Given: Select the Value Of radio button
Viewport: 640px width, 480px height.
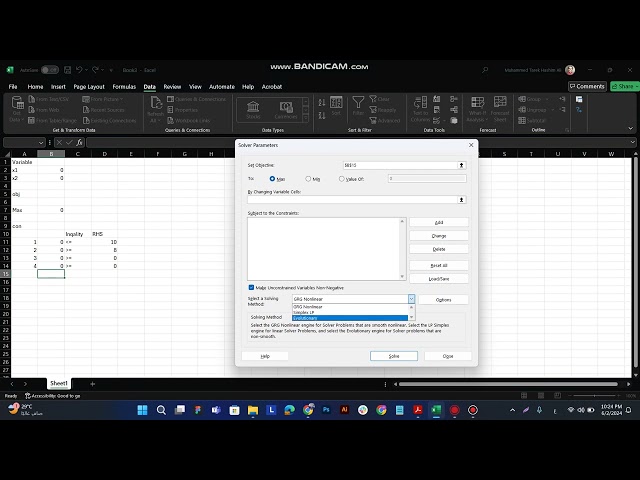Looking at the screenshot, I should (x=342, y=179).
